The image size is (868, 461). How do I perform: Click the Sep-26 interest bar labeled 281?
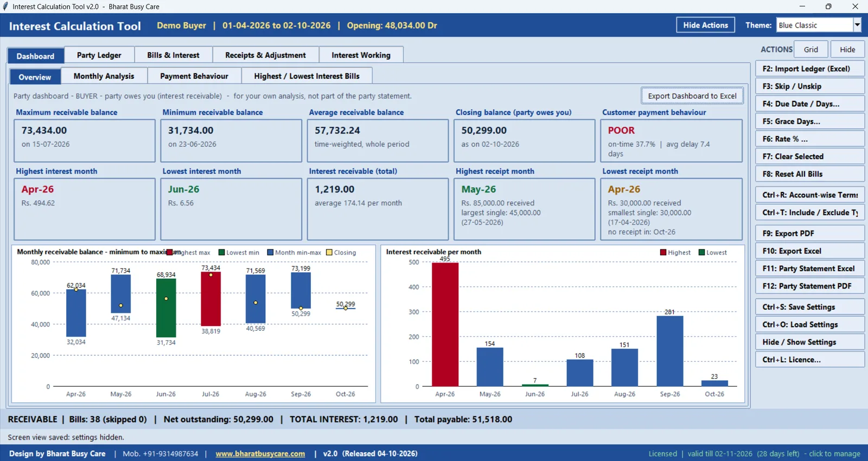[x=670, y=351]
